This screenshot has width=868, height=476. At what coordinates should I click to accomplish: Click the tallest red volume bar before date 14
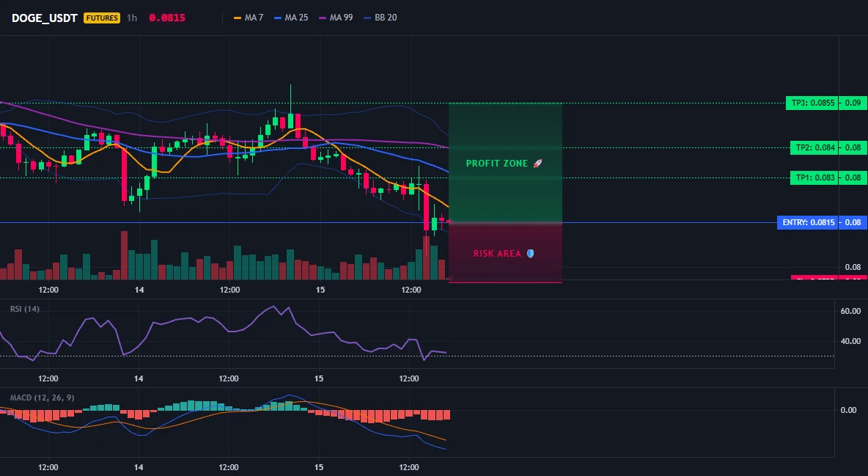[x=124, y=255]
